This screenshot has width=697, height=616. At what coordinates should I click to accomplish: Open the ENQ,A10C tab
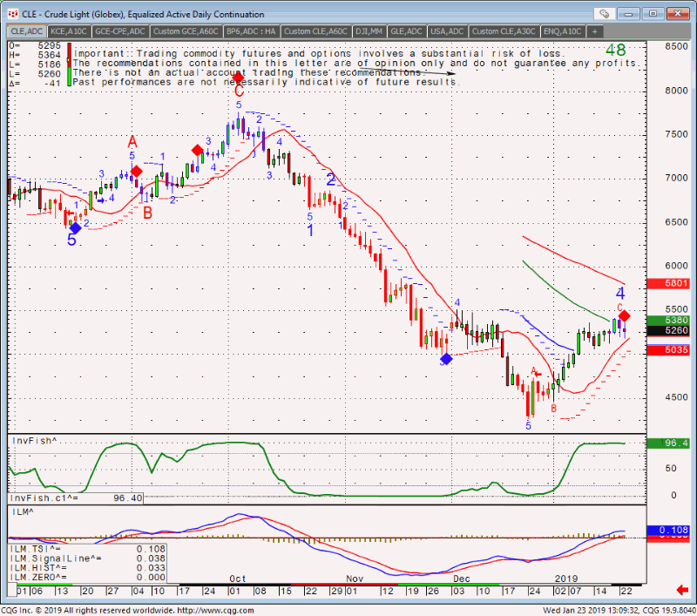tap(563, 31)
